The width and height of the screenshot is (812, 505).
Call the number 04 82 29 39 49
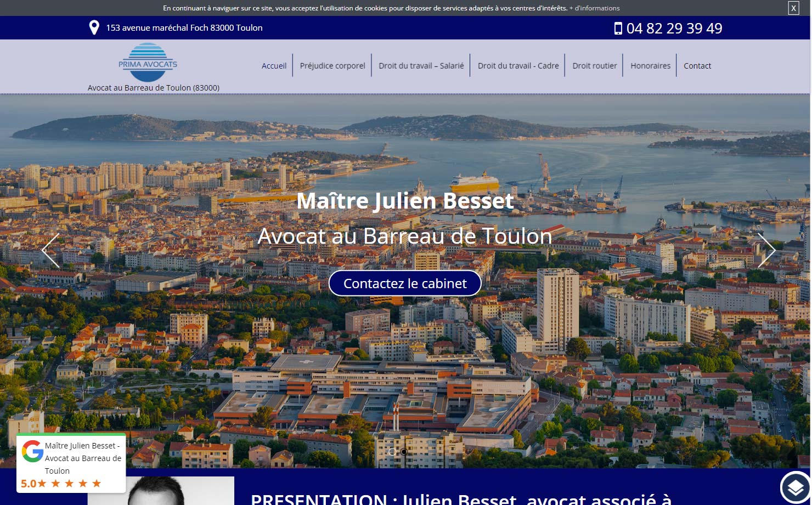pos(674,29)
